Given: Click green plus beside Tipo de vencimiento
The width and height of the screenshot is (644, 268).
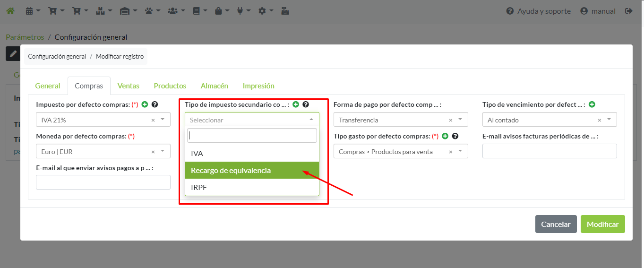Looking at the screenshot, I should click(x=592, y=104).
